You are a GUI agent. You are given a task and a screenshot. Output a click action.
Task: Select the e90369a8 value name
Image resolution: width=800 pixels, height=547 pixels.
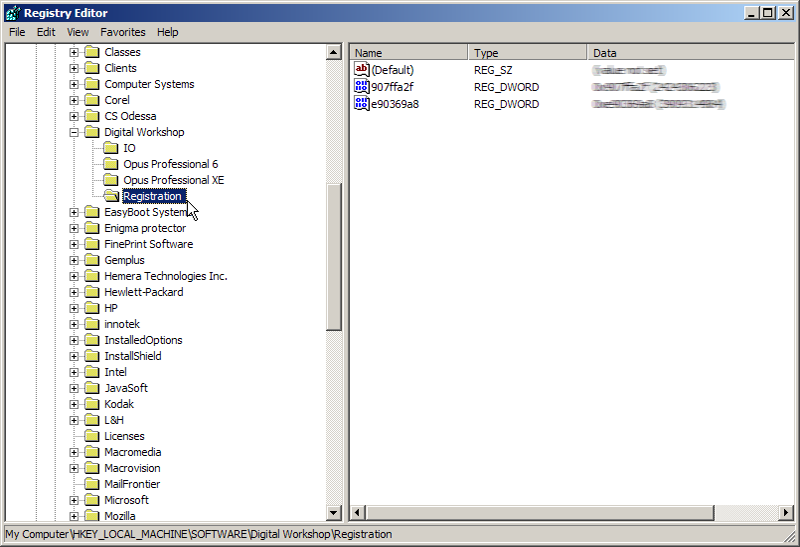(x=395, y=104)
